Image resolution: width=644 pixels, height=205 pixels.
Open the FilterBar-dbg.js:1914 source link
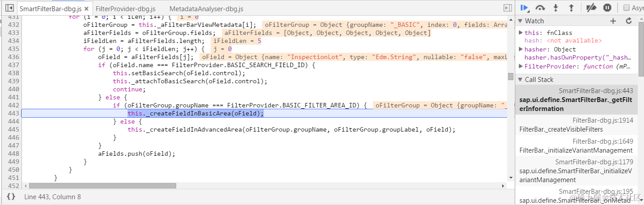pyautogui.click(x=603, y=120)
